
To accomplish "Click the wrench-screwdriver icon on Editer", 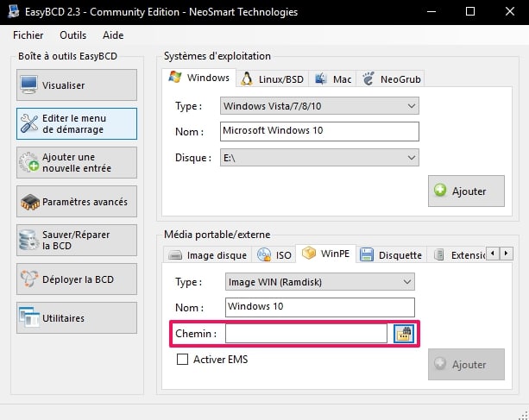I will pos(29,123).
